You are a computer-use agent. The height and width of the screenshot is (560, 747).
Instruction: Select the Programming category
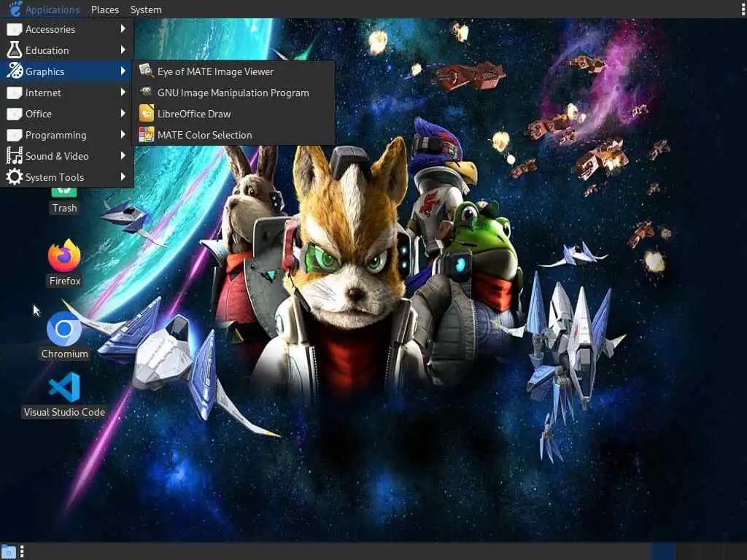66,135
